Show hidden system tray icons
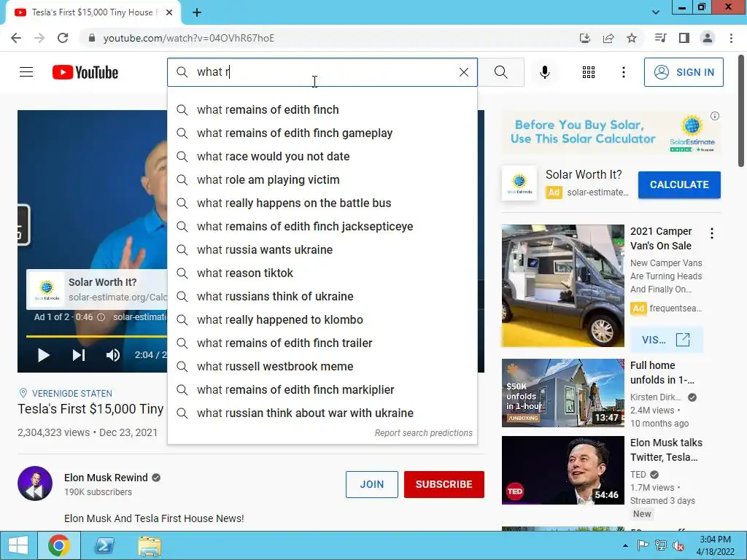Image resolution: width=747 pixels, height=560 pixels. click(x=625, y=545)
